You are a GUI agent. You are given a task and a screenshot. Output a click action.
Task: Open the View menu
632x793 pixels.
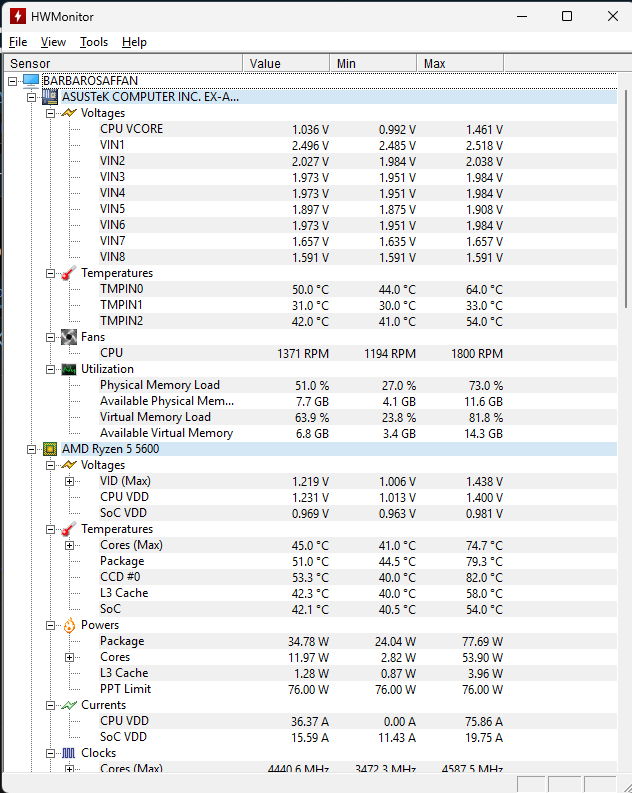[53, 42]
